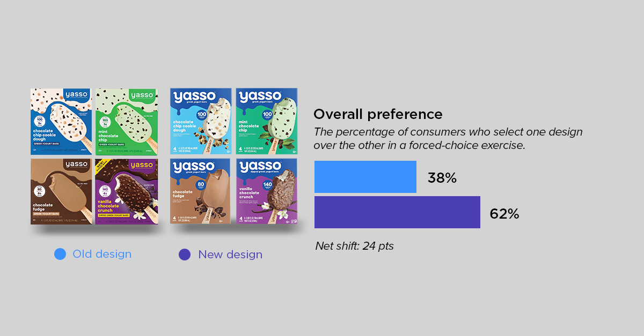Click the purple New design legend dot
This screenshot has height=336, width=644.
(x=185, y=255)
